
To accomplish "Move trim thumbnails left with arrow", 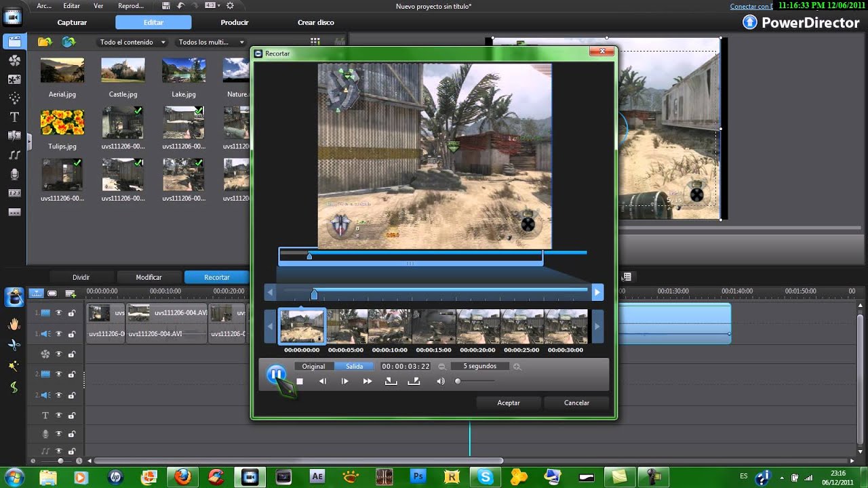I will tap(271, 327).
